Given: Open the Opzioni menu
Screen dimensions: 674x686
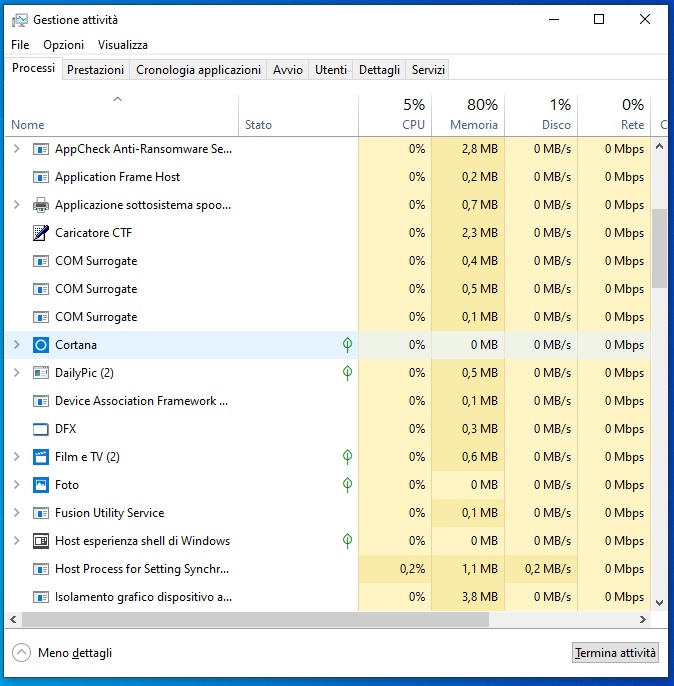Looking at the screenshot, I should 63,45.
